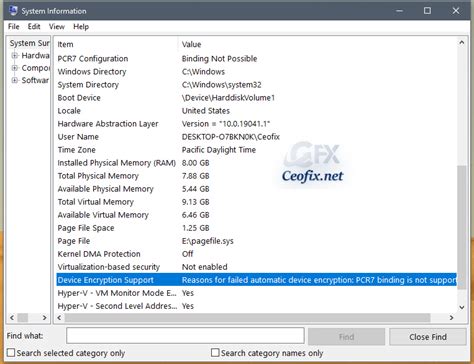Select the Boot Device row
Viewport: 474px width, 364px height.
coord(257,98)
